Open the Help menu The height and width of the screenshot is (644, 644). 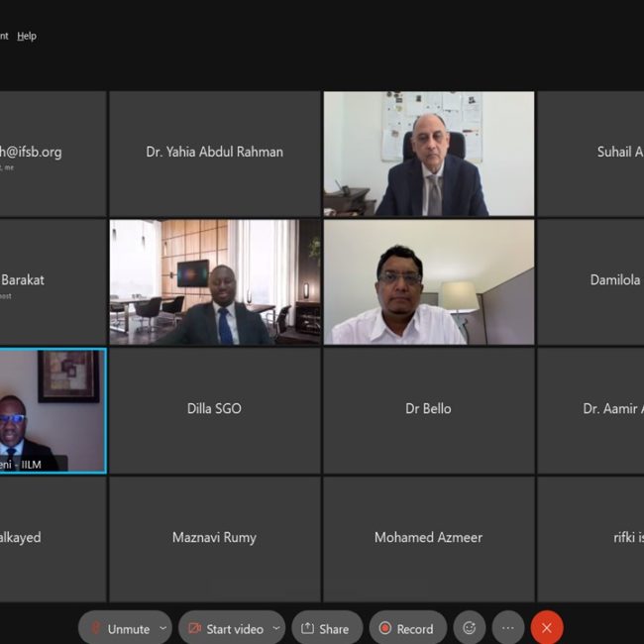coord(27,36)
